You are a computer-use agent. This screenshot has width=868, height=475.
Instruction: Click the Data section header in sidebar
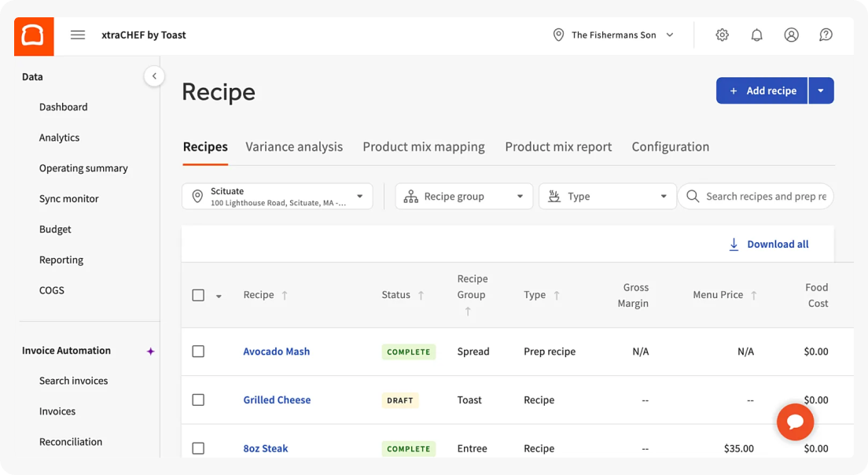pos(32,77)
